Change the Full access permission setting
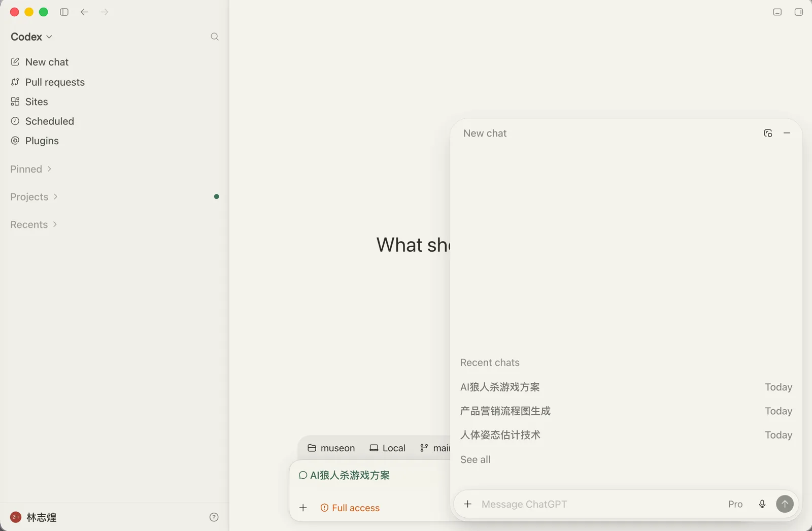Image resolution: width=812 pixels, height=531 pixels. point(350,508)
